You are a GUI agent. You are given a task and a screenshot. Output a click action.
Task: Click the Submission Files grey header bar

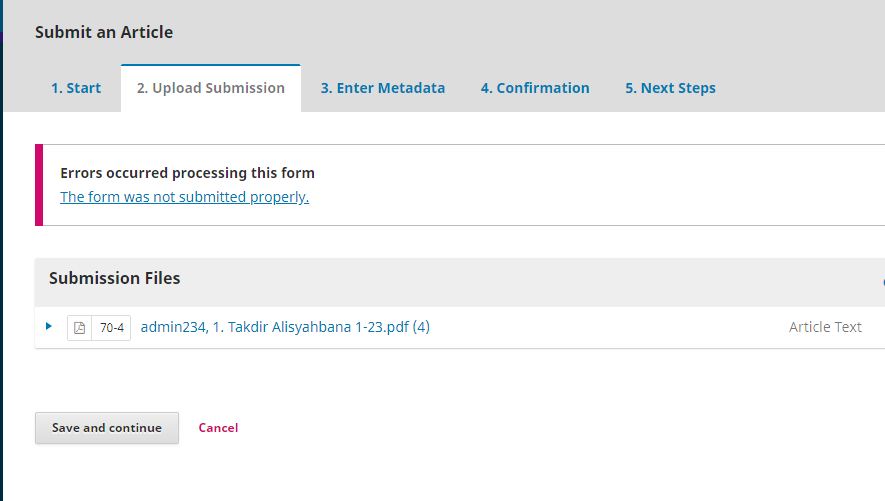tap(500, 282)
